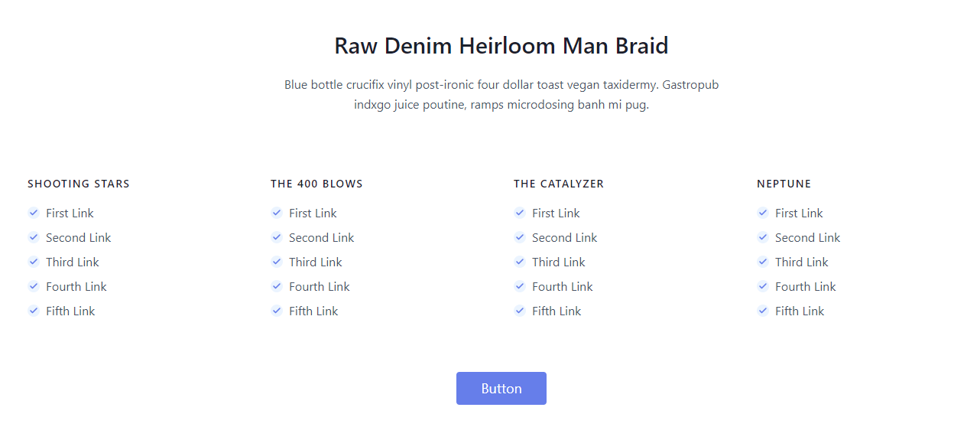This screenshot has width=980, height=427.
Task: Open First Link under Neptune
Action: (799, 213)
